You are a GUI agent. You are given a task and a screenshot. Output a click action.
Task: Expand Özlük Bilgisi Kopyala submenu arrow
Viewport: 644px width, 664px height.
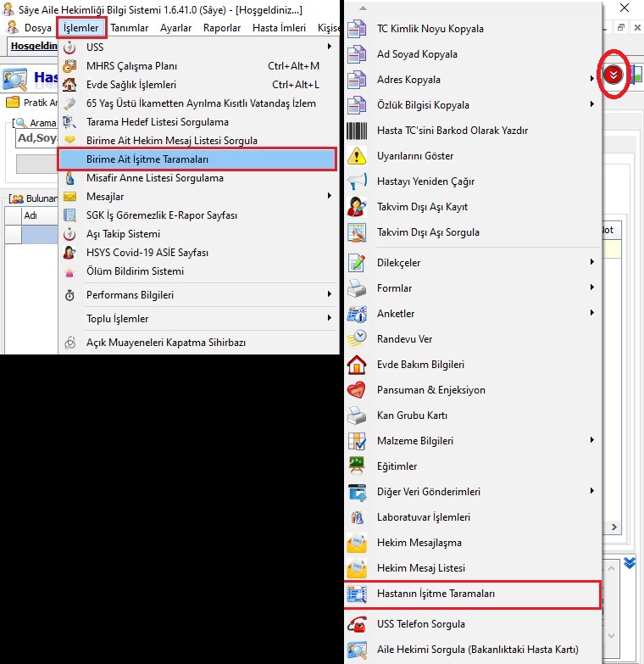592,104
